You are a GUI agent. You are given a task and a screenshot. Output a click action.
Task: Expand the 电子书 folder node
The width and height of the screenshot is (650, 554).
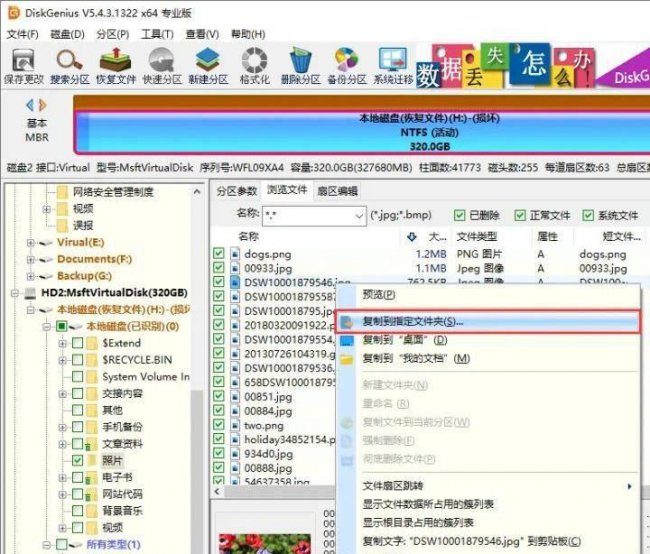(x=62, y=477)
